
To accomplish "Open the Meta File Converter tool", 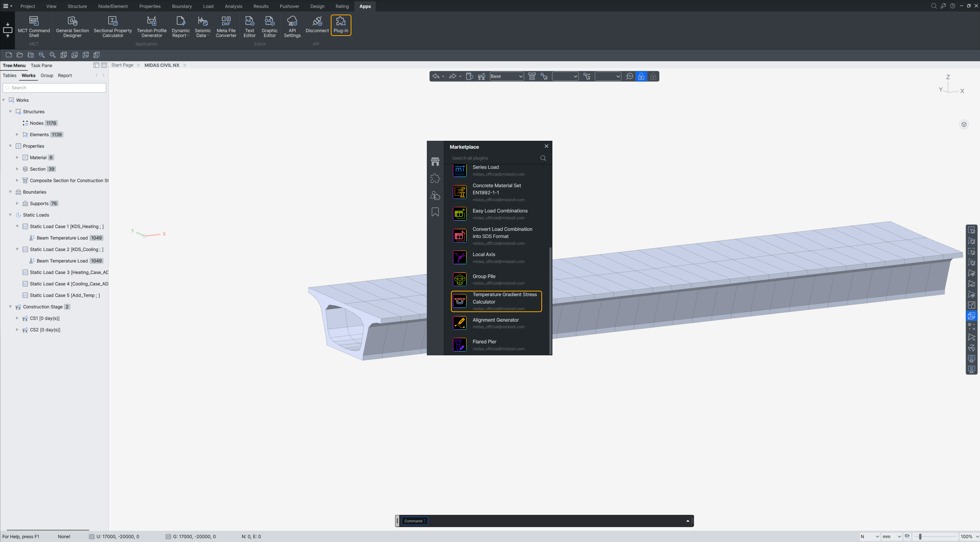I will (x=226, y=26).
